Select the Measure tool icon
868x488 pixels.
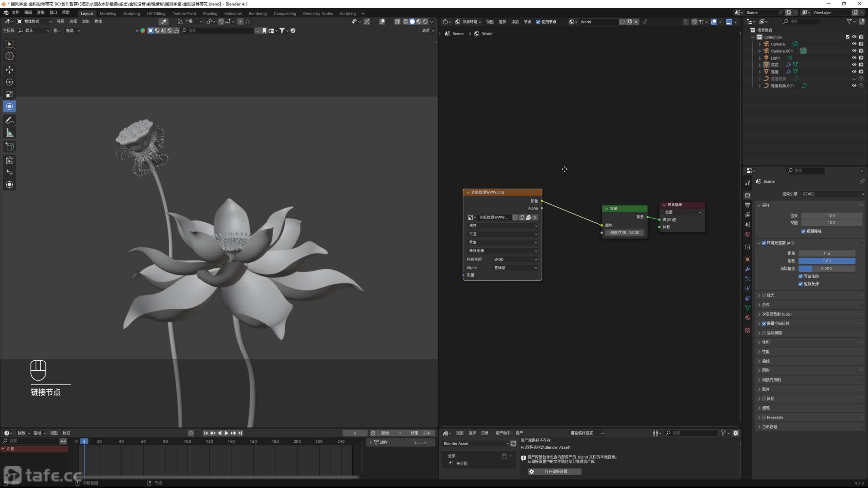(x=9, y=133)
